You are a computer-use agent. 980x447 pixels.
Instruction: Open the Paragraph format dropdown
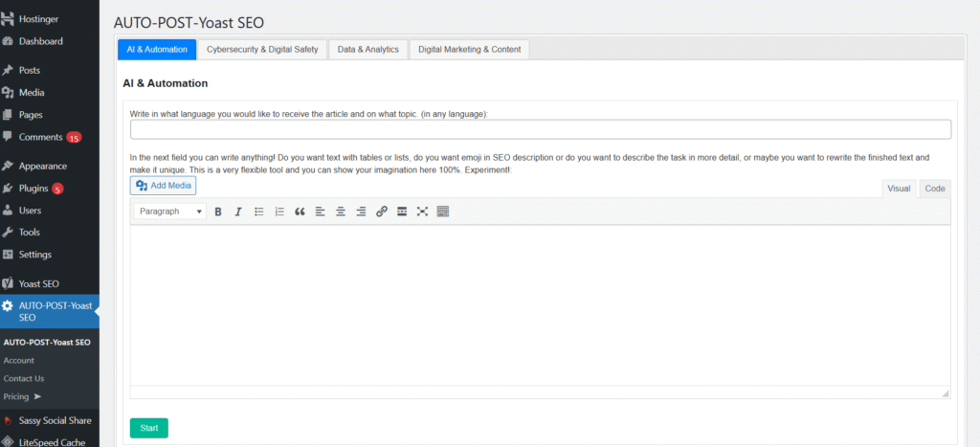point(170,212)
